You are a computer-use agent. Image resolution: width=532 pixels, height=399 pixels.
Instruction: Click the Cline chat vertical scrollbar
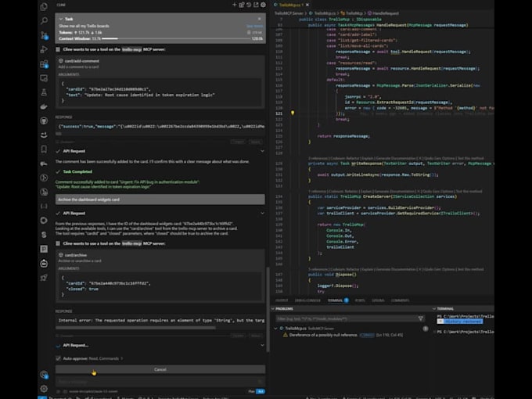[x=268, y=310]
